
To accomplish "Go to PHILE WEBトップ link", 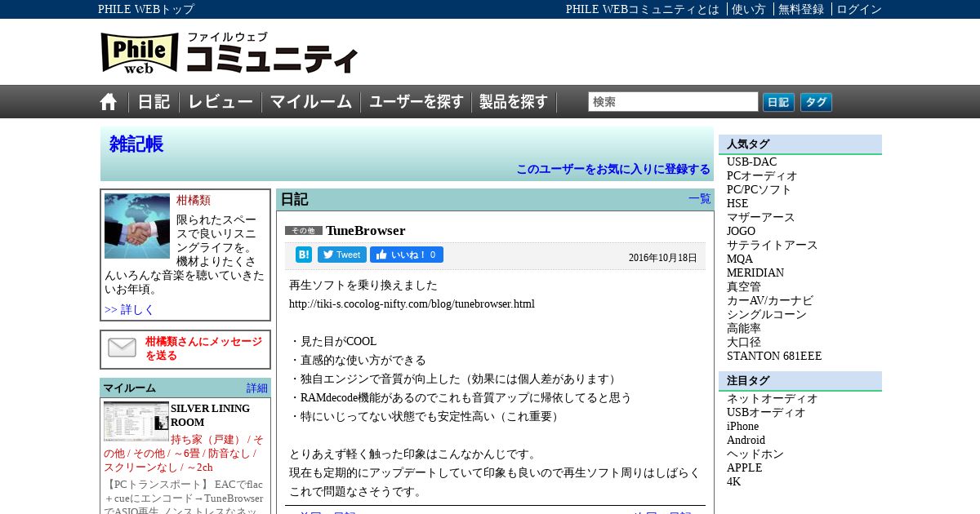I will 146,9.
